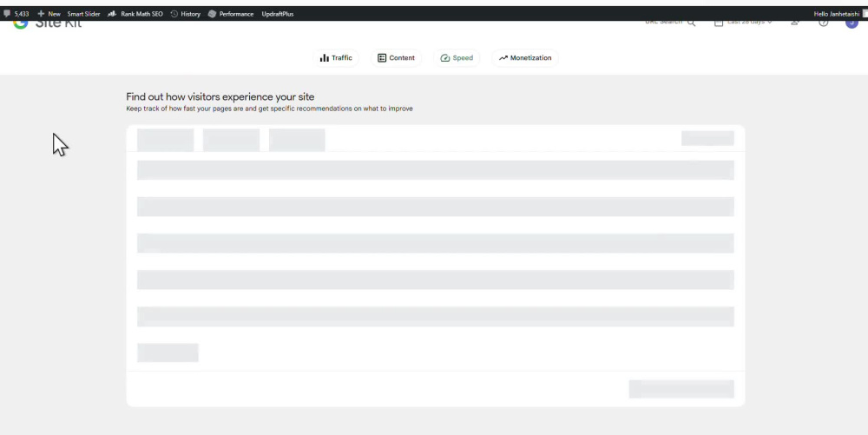The image size is (868, 435).
Task: Jump to the Monetization section
Action: coord(525,57)
